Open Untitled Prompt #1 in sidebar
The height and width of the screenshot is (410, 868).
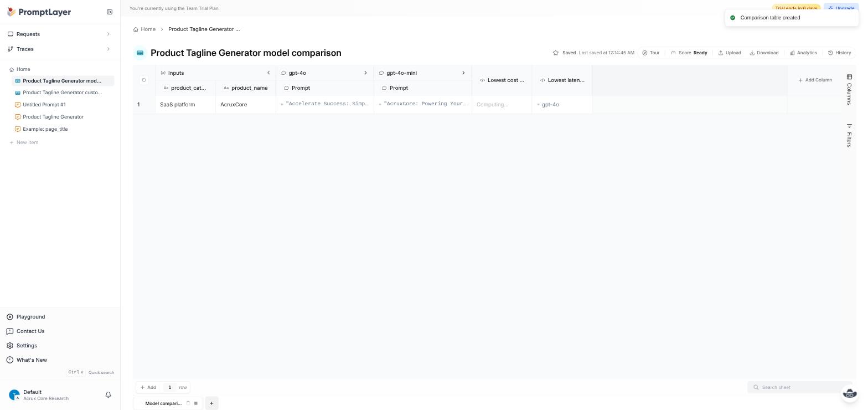click(x=44, y=105)
